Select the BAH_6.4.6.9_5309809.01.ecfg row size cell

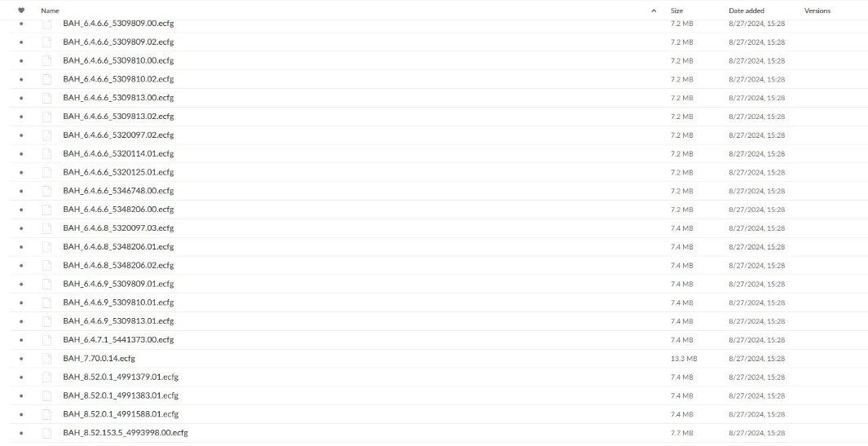coord(681,285)
